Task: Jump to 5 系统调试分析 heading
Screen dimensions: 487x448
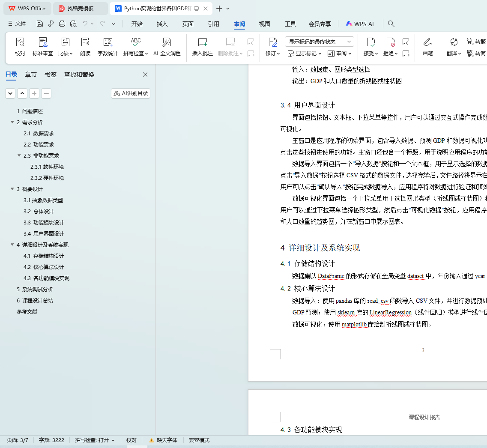Action: click(x=35, y=290)
